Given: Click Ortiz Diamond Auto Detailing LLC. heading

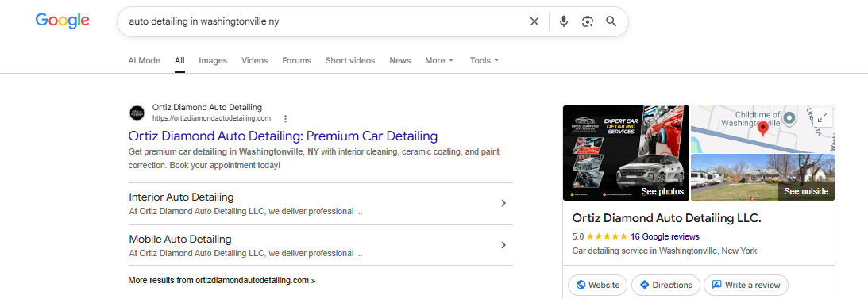Looking at the screenshot, I should tap(666, 218).
